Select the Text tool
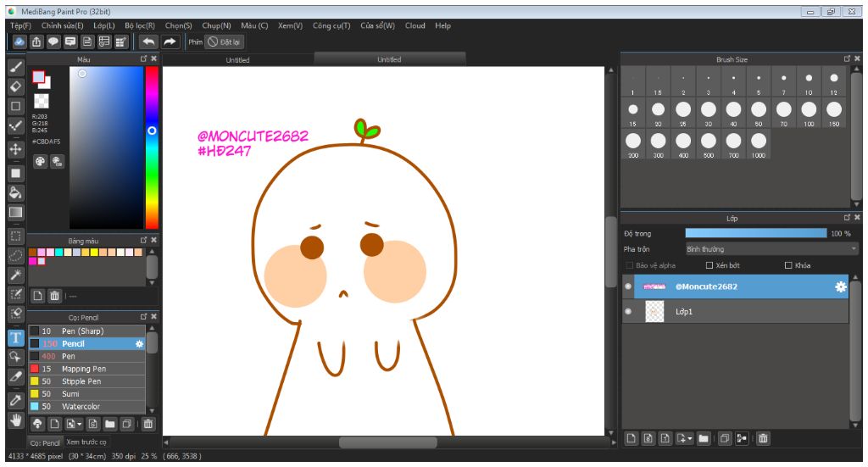868x467 pixels. coord(16,337)
